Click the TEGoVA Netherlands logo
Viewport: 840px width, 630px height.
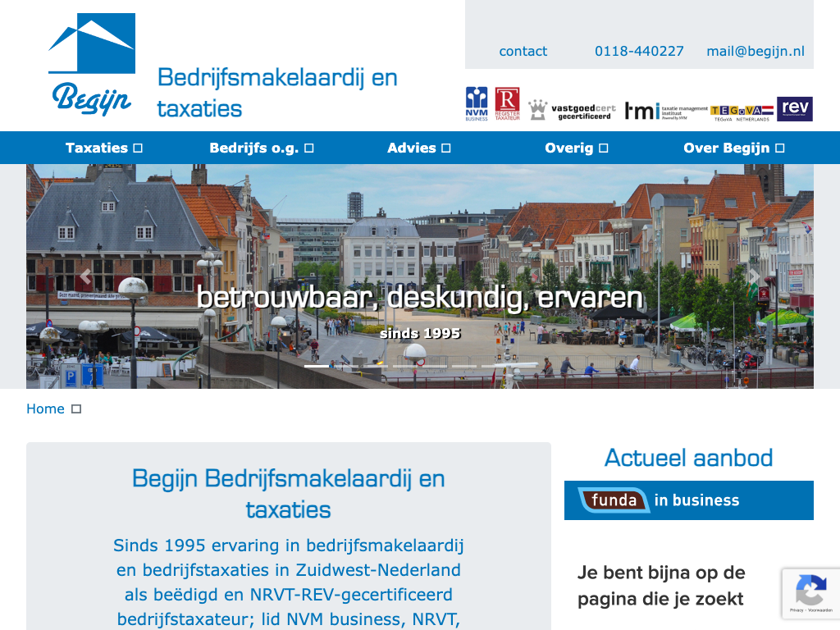coord(742,110)
